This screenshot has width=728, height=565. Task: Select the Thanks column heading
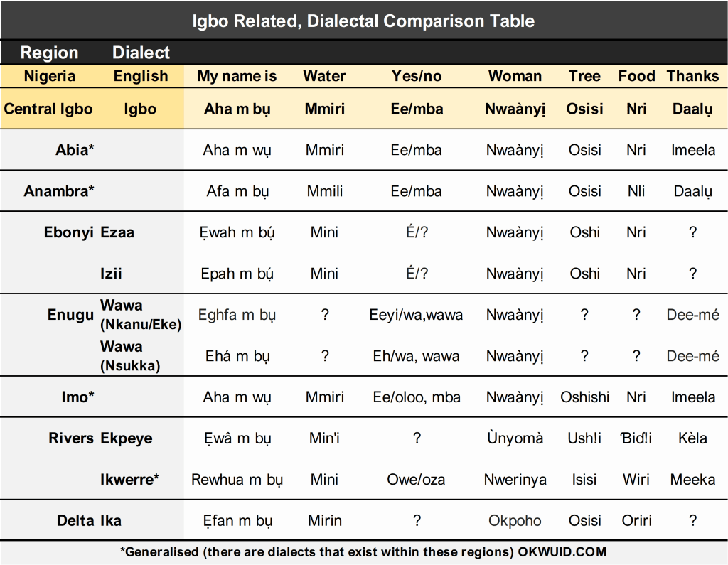692,75
